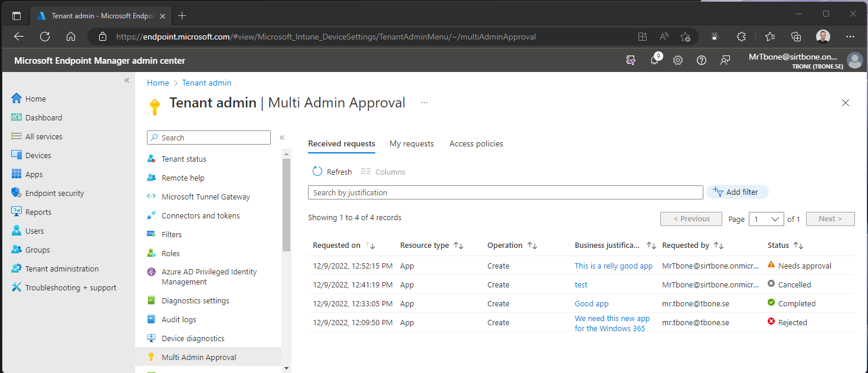Open the Access policies tab
Image resolution: width=868 pixels, height=373 pixels.
pos(476,143)
